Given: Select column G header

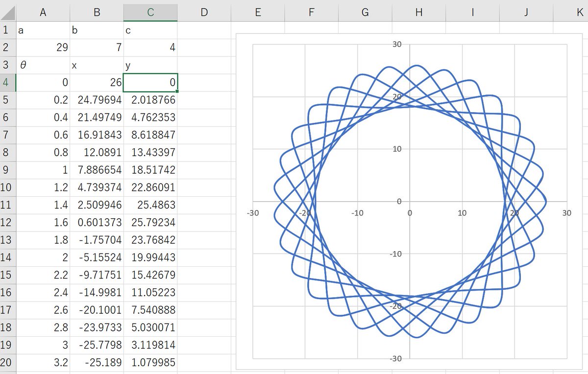Looking at the screenshot, I should tap(365, 13).
